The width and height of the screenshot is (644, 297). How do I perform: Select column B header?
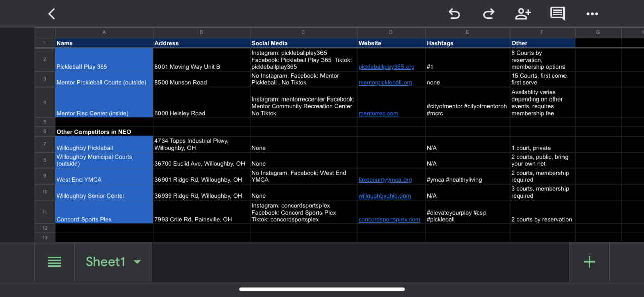pyautogui.click(x=202, y=32)
